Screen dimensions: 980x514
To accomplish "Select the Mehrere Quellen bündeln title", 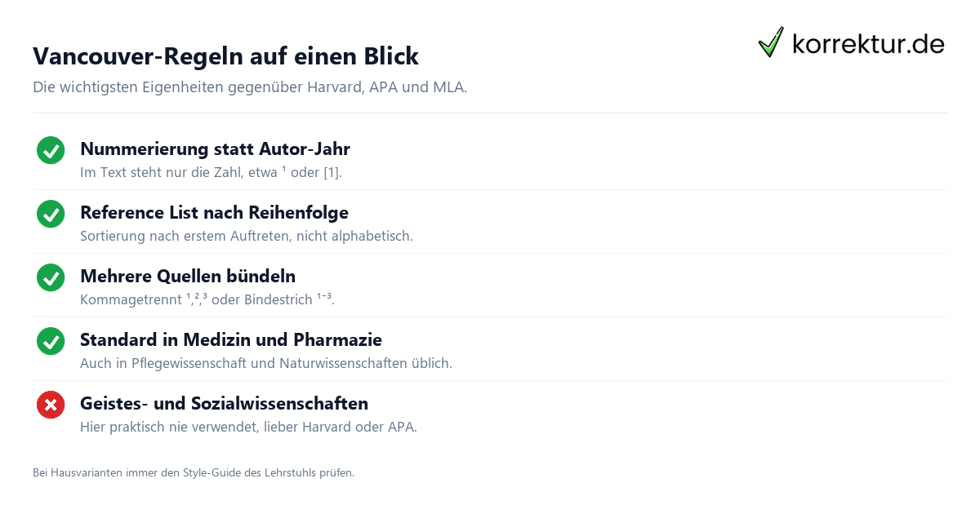I will tap(188, 277).
